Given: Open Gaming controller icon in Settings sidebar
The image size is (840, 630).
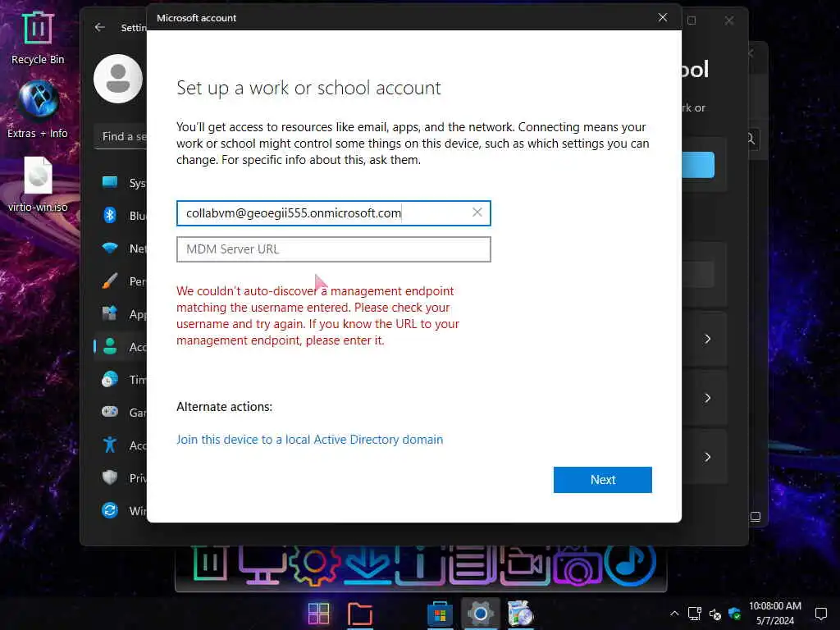Looking at the screenshot, I should [110, 412].
